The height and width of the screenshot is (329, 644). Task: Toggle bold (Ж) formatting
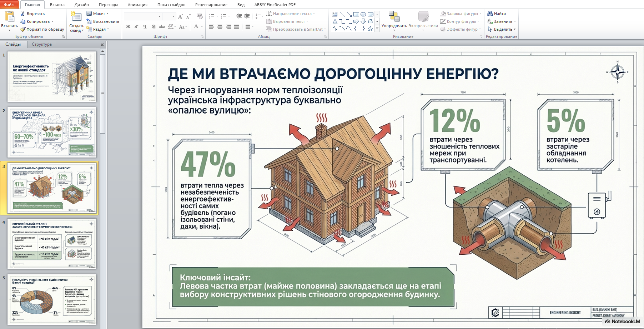[x=128, y=27]
